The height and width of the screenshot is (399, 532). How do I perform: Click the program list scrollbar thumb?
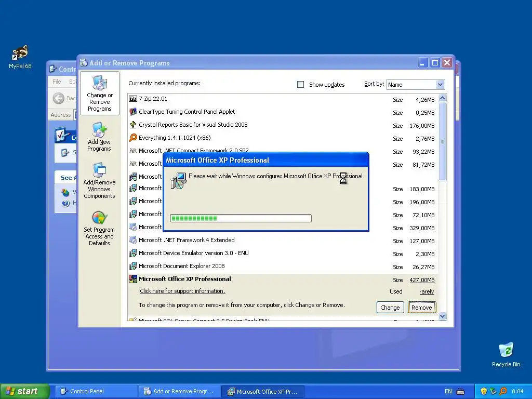click(x=442, y=141)
